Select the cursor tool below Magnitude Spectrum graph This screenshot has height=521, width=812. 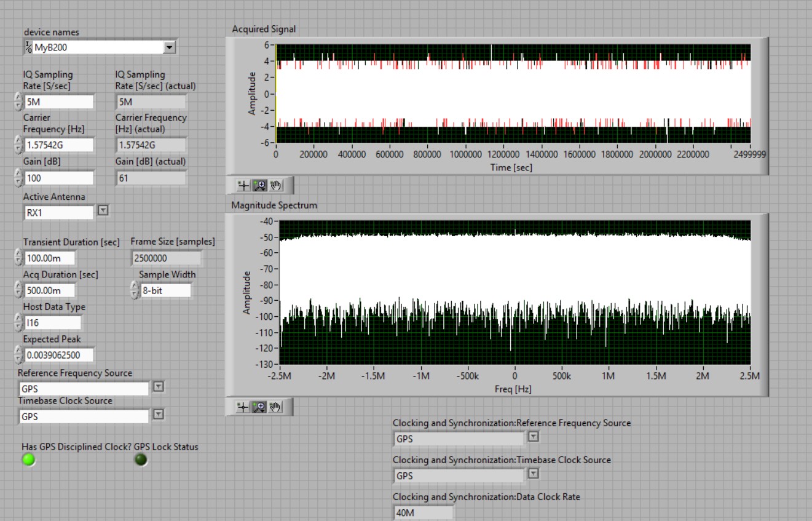click(243, 407)
